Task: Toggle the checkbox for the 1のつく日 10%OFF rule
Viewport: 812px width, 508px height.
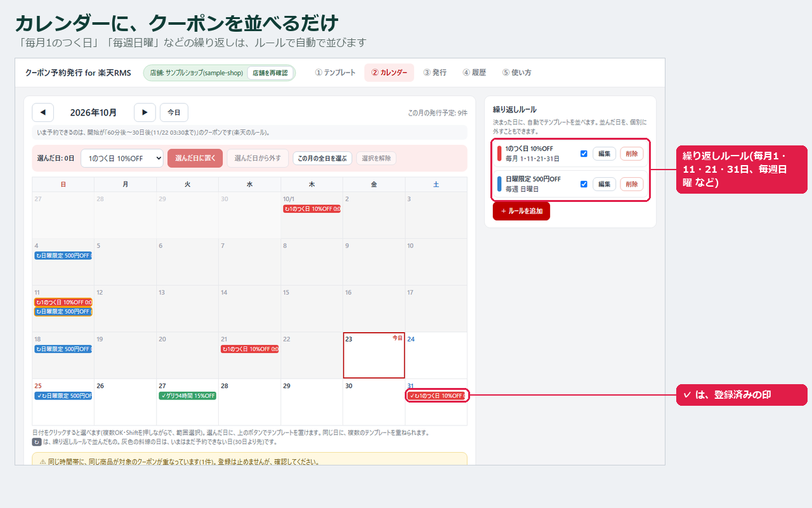Action: 584,154
